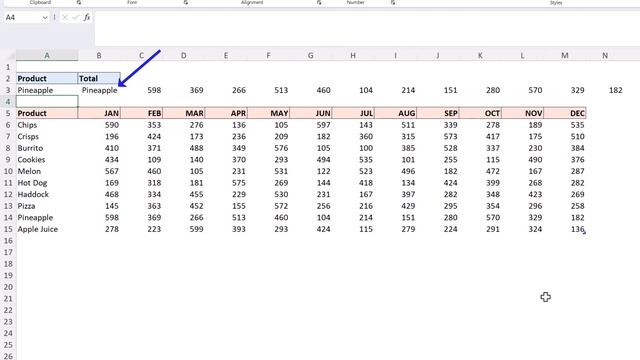This screenshot has height=360, width=640.
Task: Select Haddock NOV value 423
Action: click(523, 194)
